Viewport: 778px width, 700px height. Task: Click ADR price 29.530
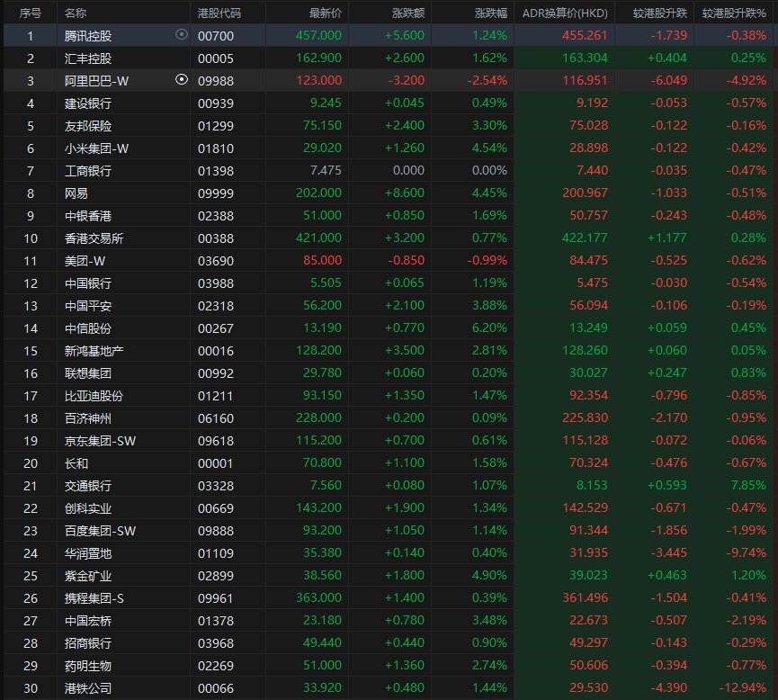point(588,688)
